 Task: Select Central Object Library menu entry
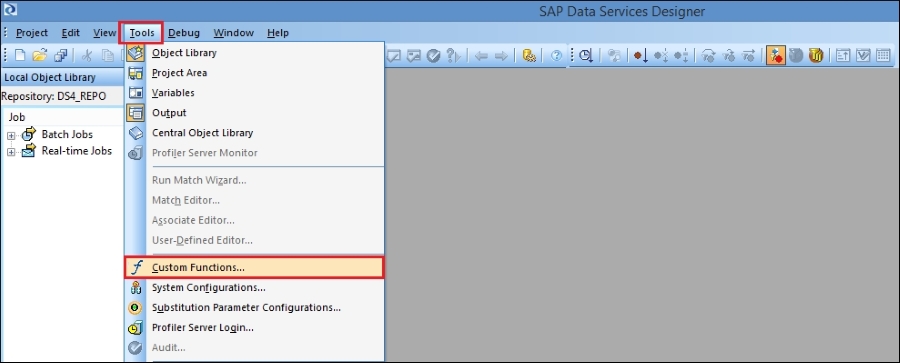click(254, 133)
